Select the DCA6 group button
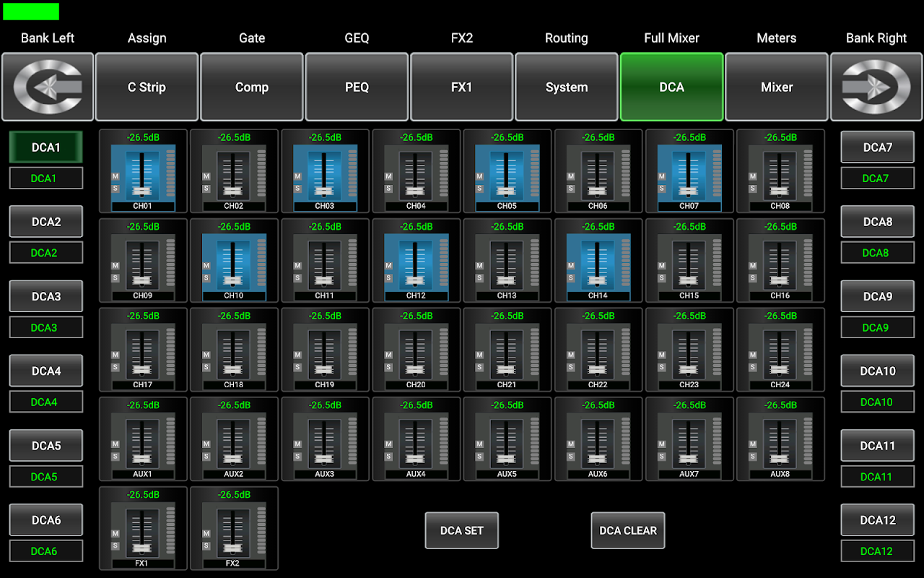 [46, 520]
